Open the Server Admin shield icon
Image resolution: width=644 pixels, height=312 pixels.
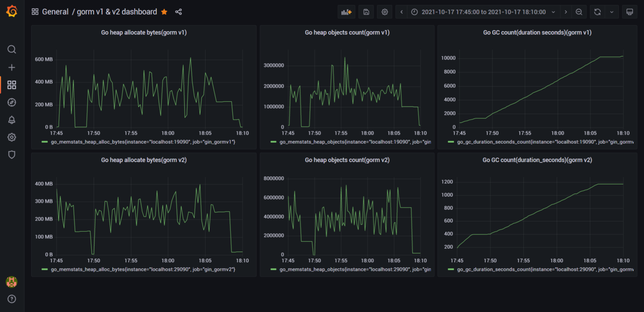click(12, 154)
